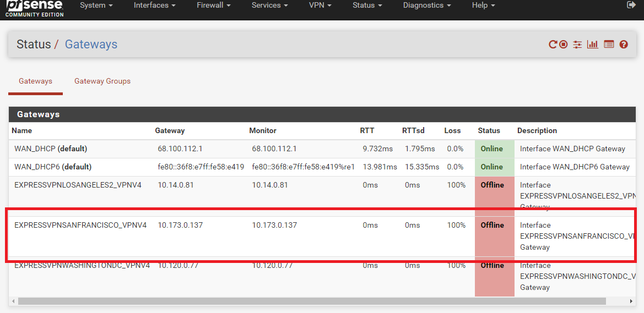The height and width of the screenshot is (313, 644).
Task: Open related log entries icon
Action: coord(609,45)
